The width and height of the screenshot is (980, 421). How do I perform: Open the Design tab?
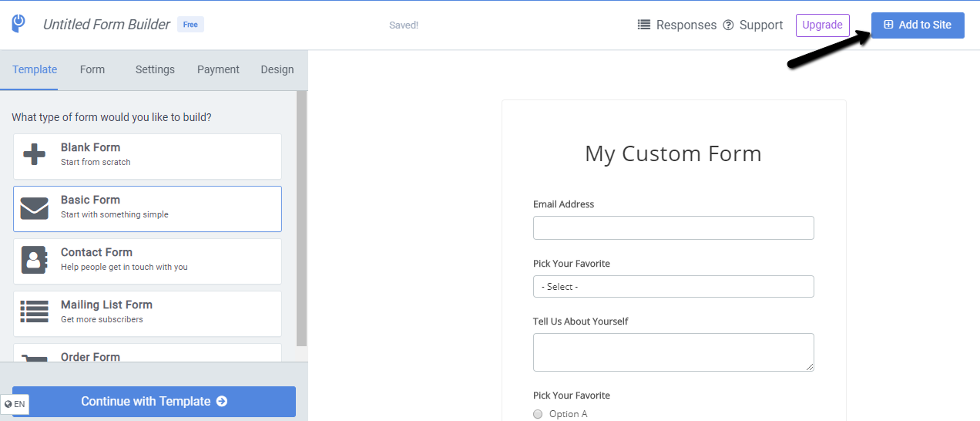pos(277,69)
